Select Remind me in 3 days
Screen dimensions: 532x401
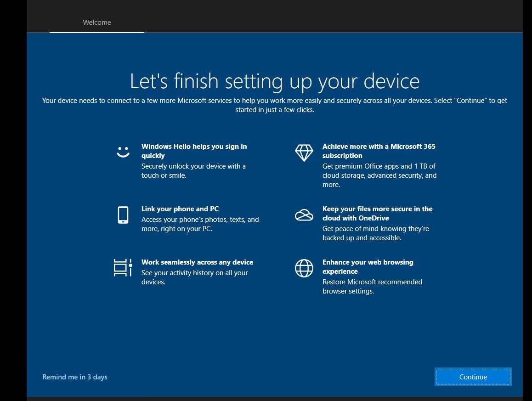pyautogui.click(x=74, y=377)
